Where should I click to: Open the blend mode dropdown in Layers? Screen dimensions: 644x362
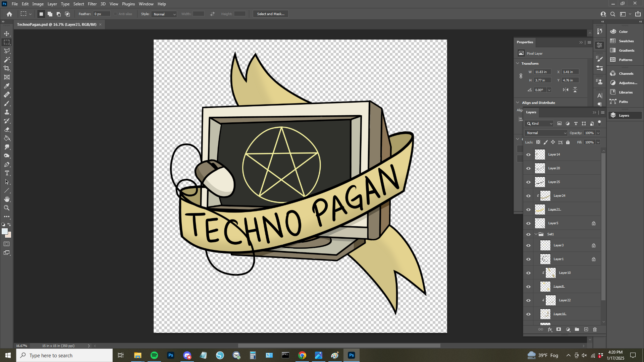click(x=545, y=133)
